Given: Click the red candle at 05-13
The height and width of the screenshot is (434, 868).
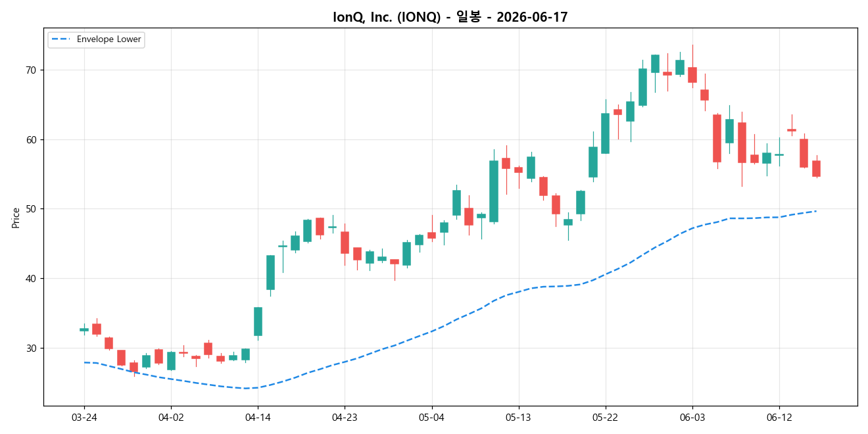Looking at the screenshot, I should [x=518, y=170].
